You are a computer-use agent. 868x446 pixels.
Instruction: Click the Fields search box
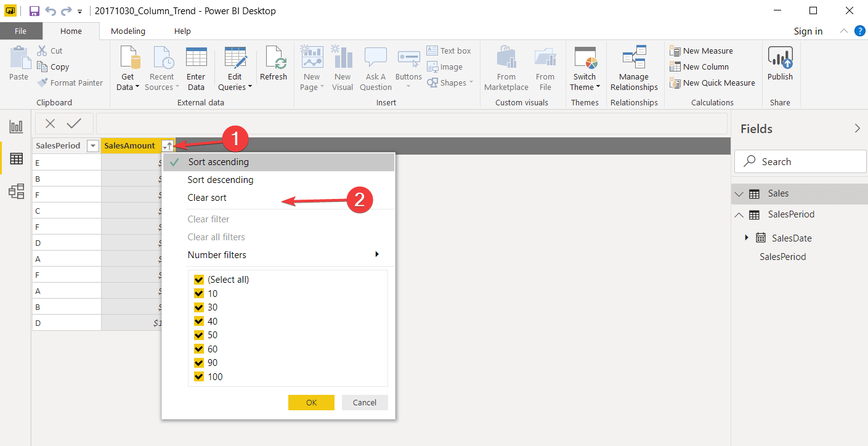[x=800, y=161]
